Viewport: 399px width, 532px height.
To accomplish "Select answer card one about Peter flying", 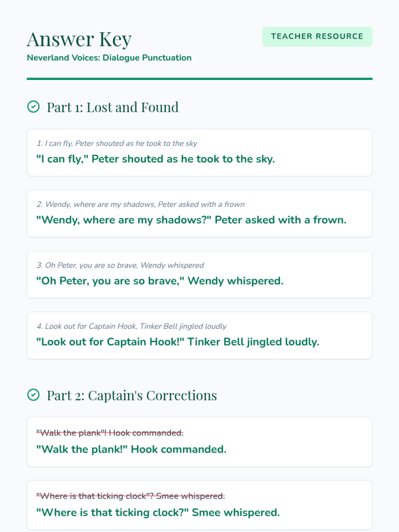I will coord(199,153).
